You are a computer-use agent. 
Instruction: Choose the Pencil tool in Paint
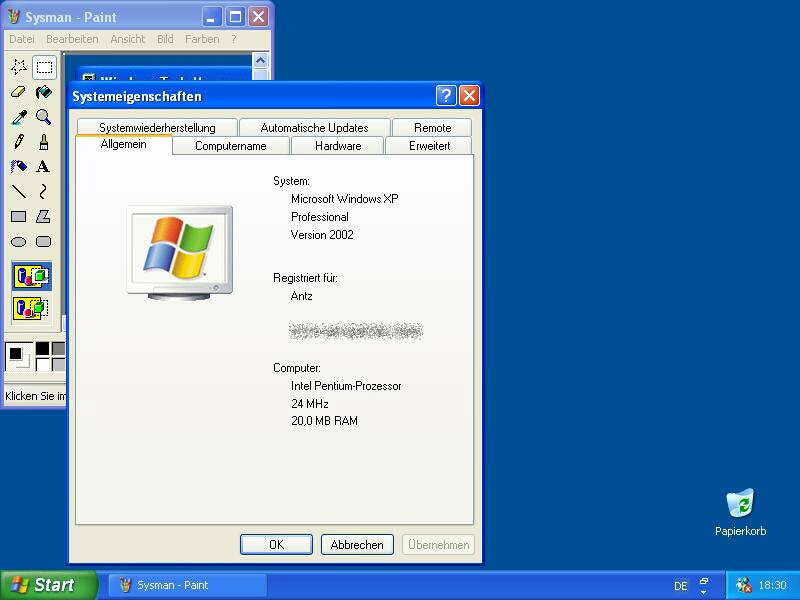point(19,142)
